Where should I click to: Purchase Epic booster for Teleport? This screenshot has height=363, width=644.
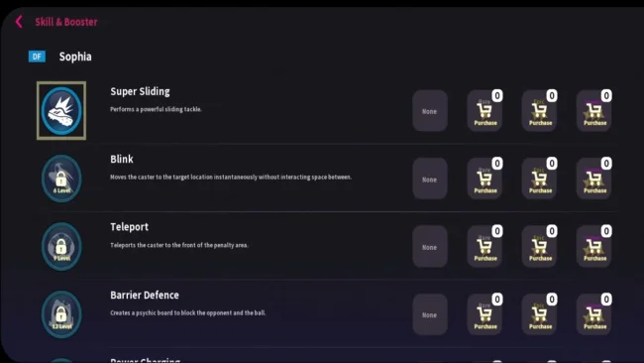(539, 246)
